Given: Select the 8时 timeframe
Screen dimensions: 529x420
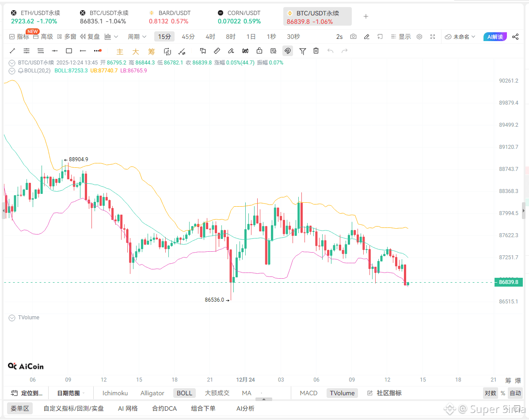Looking at the screenshot, I should click(x=230, y=37).
